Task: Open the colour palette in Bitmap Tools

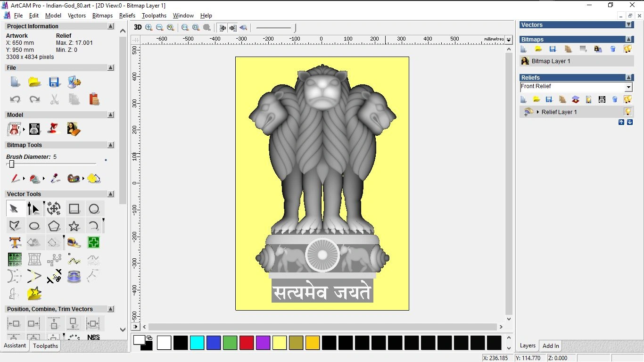Action: (73, 179)
